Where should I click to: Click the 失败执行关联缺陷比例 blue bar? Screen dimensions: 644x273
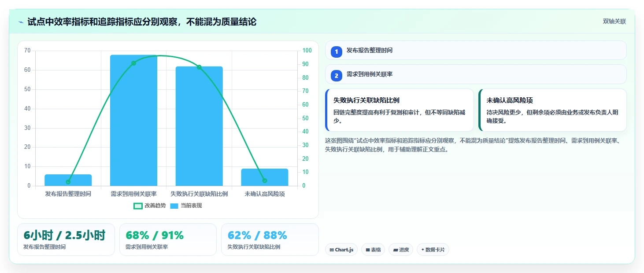(x=199, y=126)
